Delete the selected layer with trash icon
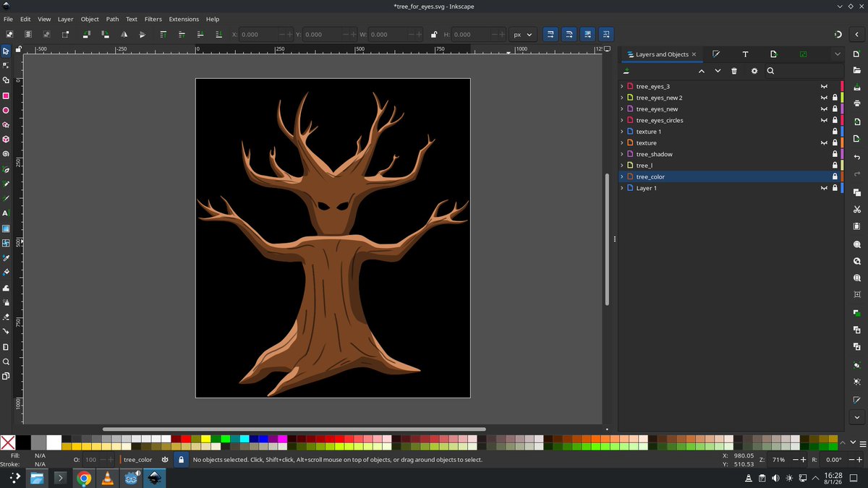 pos(734,71)
